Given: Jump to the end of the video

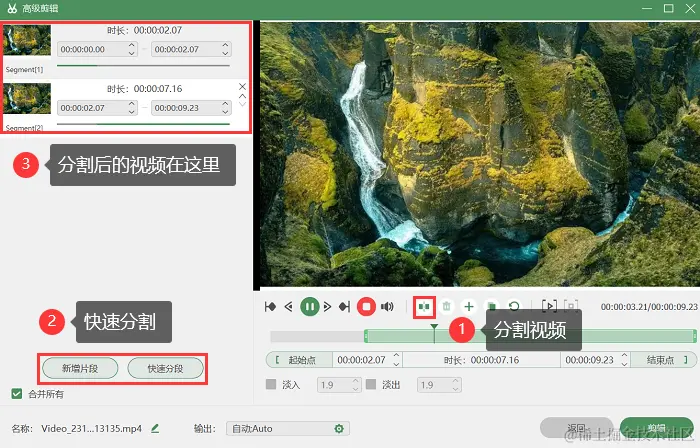Looking at the screenshot, I should tap(344, 307).
